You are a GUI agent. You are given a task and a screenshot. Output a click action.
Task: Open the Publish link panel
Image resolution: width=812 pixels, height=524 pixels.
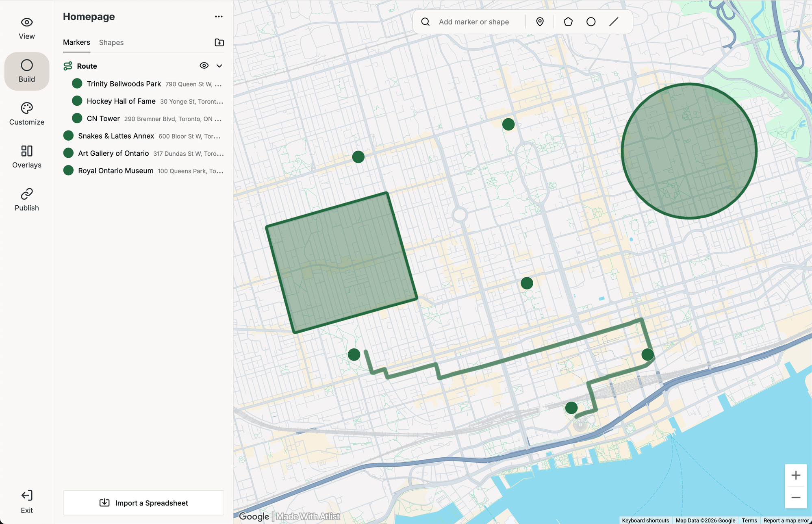coord(27,200)
